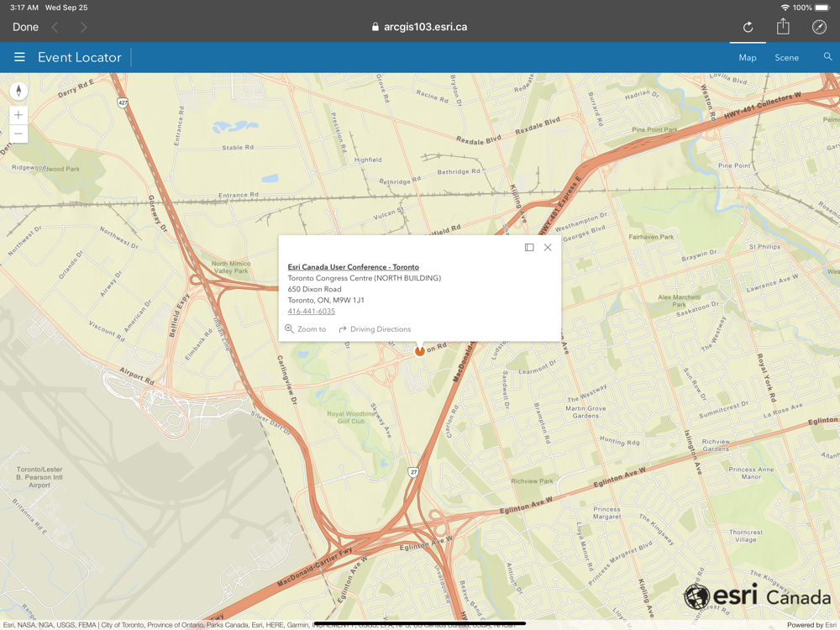Switch to the Map view tab
The height and width of the screenshot is (630, 840).
coord(747,58)
